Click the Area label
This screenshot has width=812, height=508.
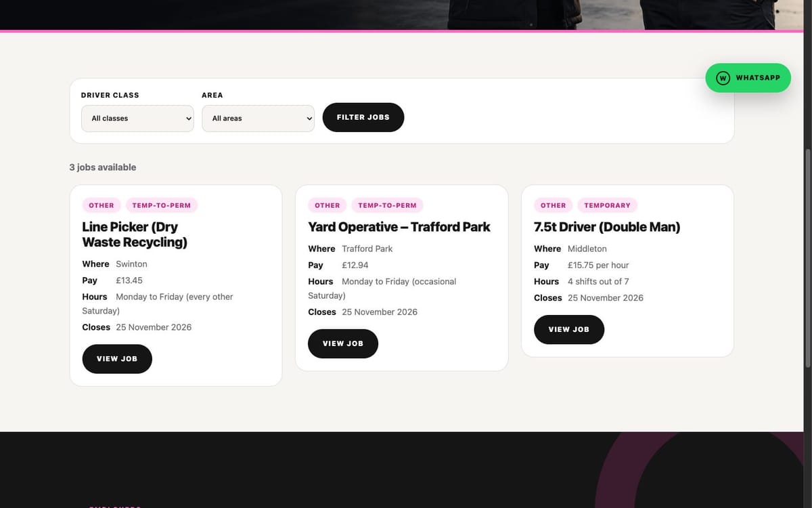[212, 96]
